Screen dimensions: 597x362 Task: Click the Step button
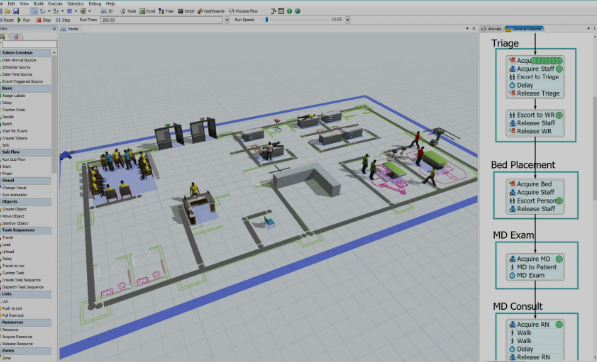63,20
